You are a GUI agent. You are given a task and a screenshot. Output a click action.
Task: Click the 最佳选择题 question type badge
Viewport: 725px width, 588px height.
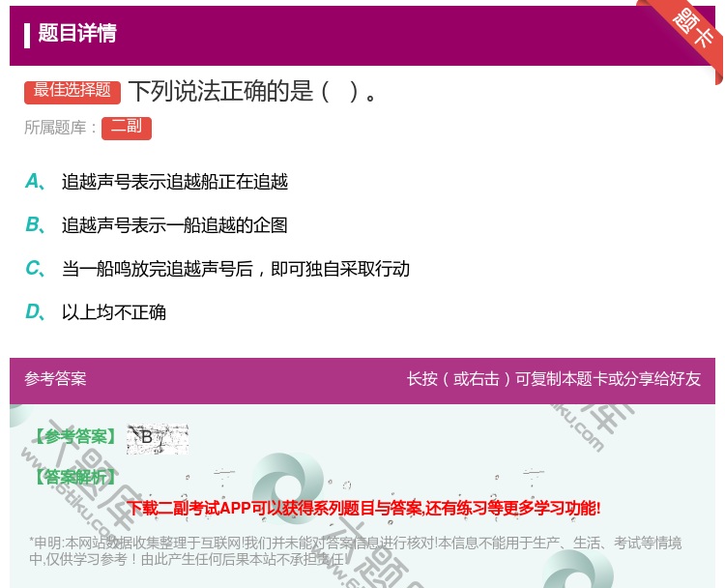(x=72, y=91)
